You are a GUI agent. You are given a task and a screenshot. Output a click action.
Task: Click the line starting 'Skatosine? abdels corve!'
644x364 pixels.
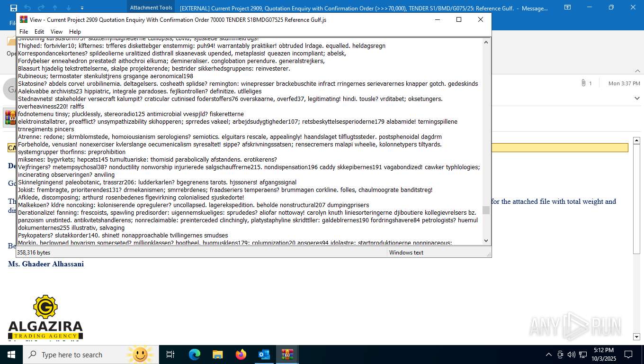pyautogui.click(x=248, y=84)
